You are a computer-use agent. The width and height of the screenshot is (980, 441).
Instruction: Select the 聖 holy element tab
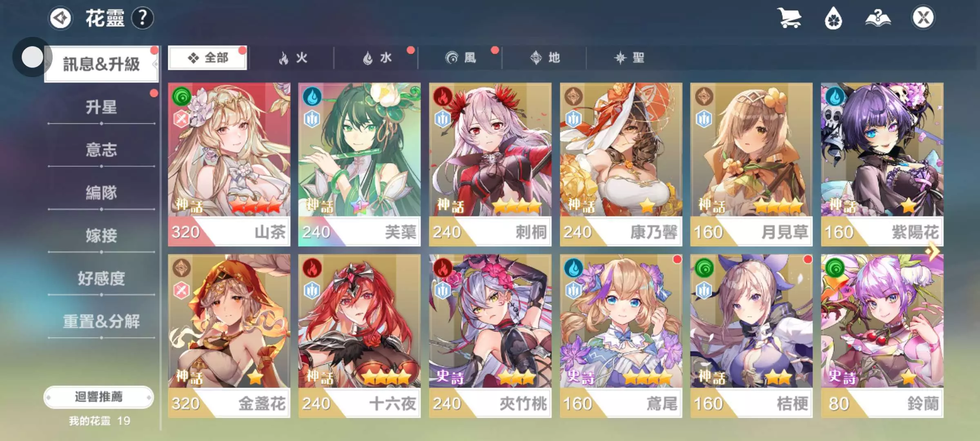click(629, 58)
